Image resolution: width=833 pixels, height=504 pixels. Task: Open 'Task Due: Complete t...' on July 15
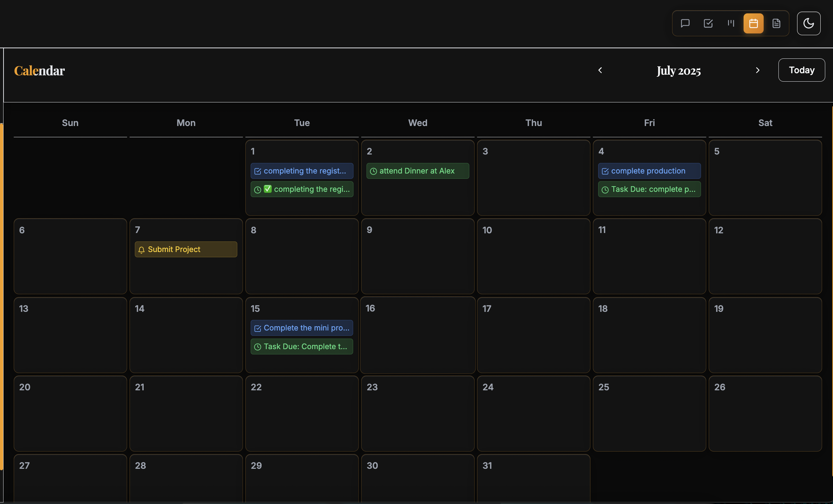click(302, 346)
